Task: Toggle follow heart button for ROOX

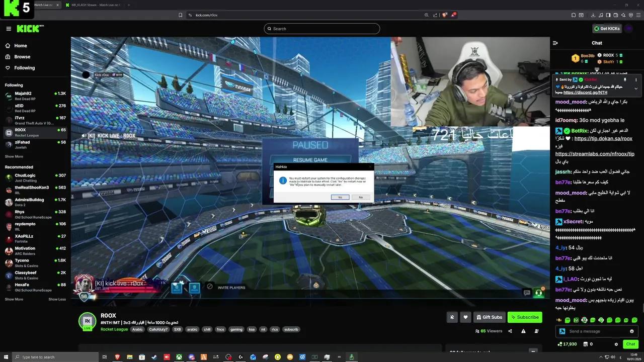Action: pyautogui.click(x=466, y=317)
